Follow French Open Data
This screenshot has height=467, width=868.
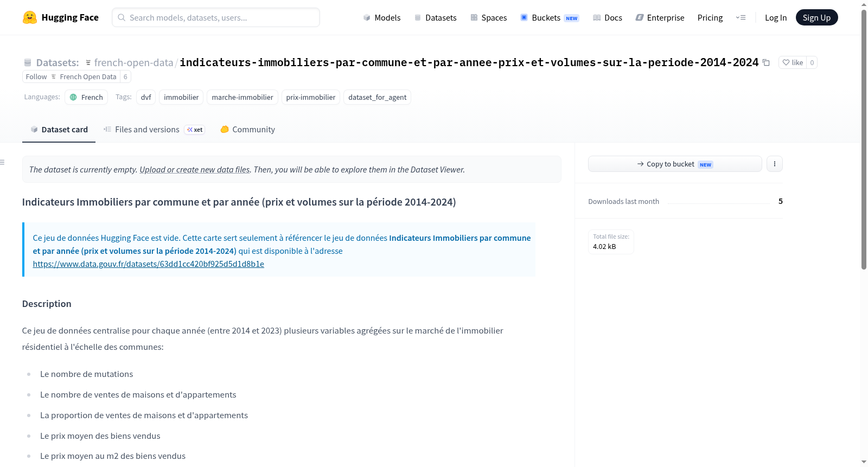71,76
